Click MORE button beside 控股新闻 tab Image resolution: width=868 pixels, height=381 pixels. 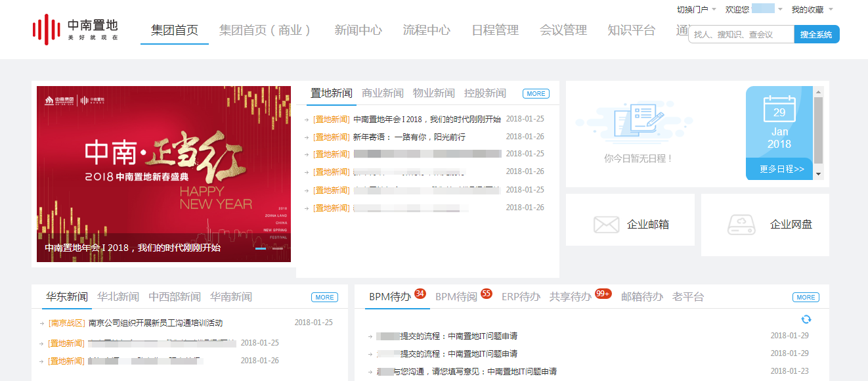pyautogui.click(x=536, y=94)
